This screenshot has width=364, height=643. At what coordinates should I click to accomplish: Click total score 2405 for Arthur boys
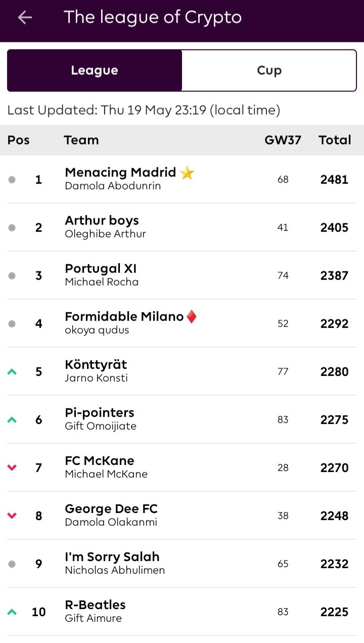[334, 228]
